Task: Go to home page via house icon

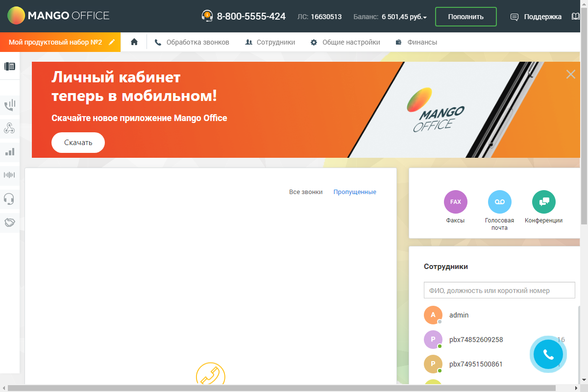Action: (x=134, y=42)
